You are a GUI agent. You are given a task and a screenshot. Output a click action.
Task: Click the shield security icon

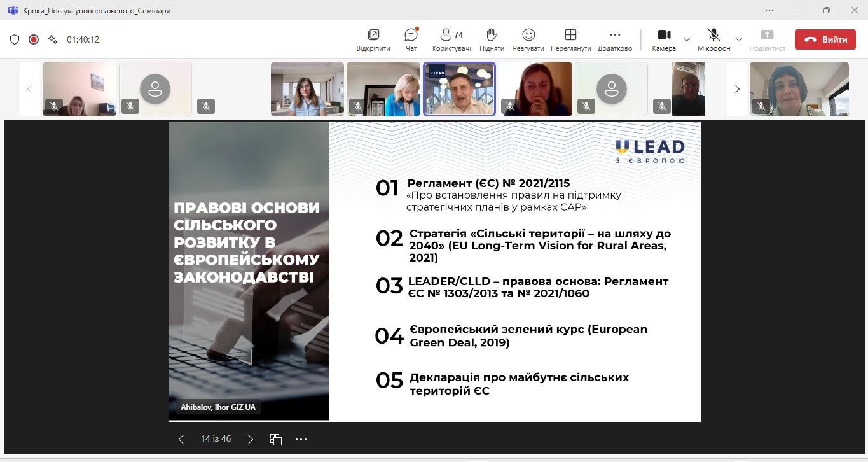[15, 39]
